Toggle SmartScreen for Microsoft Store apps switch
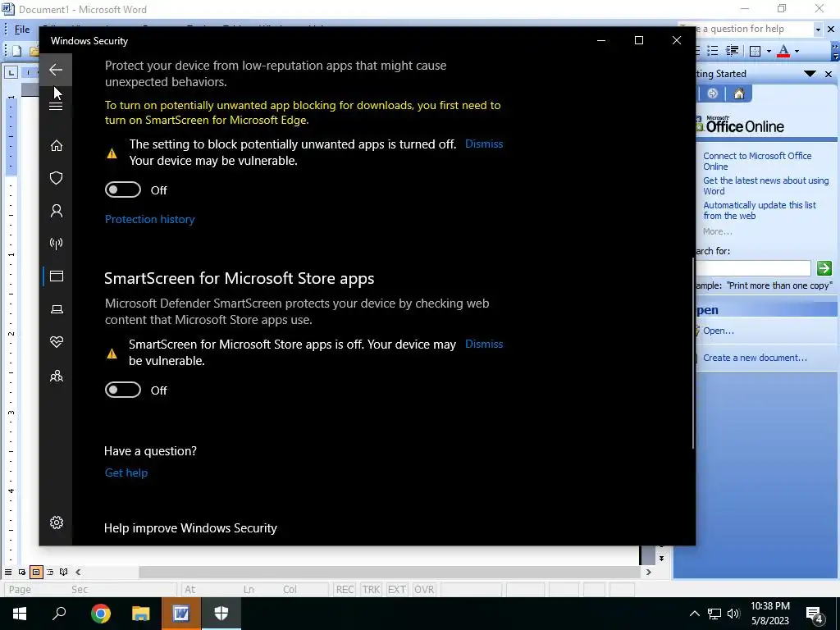 click(123, 390)
